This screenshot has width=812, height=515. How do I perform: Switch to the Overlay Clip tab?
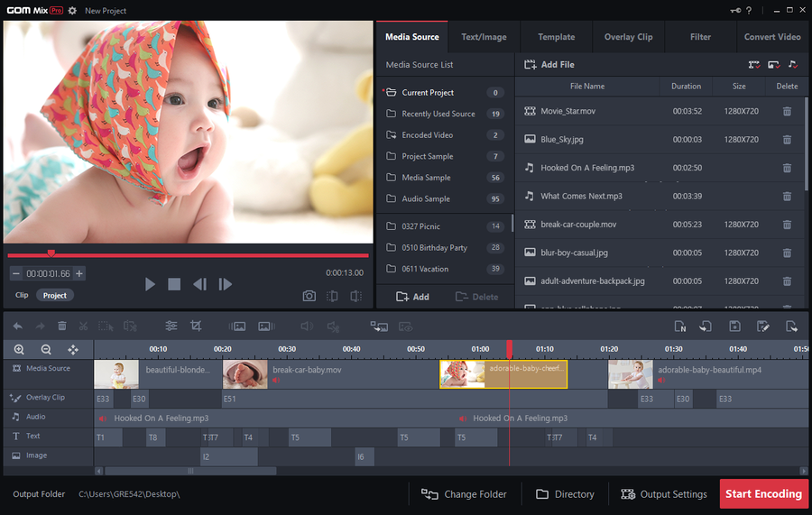pyautogui.click(x=628, y=37)
